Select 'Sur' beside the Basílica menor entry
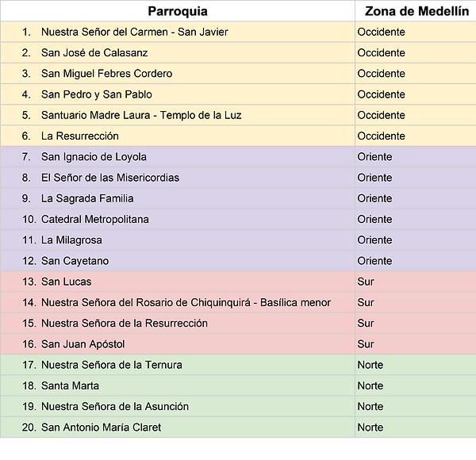This screenshot has height=460, width=476. 366,302
